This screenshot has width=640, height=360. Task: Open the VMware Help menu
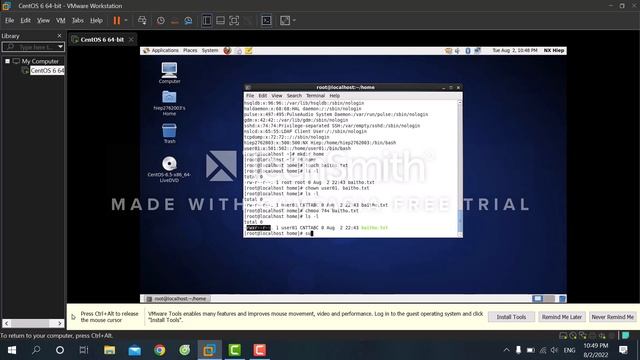pyautogui.click(x=96, y=20)
